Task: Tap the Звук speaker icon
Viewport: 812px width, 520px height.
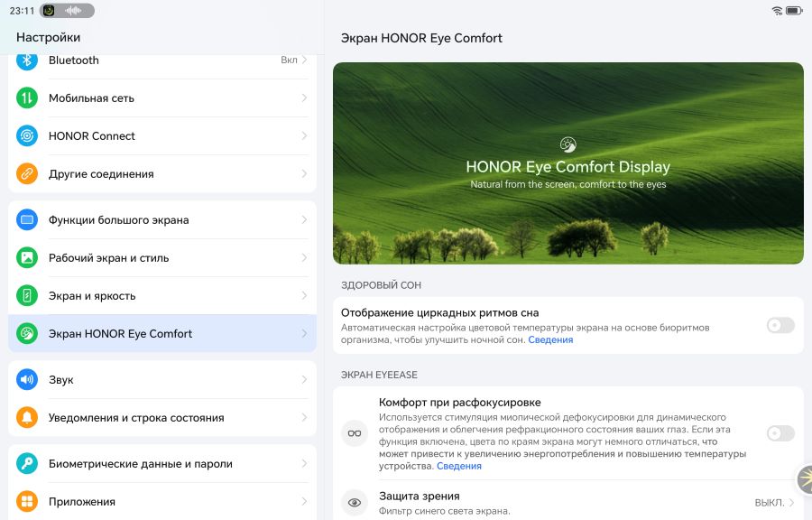Action: (27, 380)
